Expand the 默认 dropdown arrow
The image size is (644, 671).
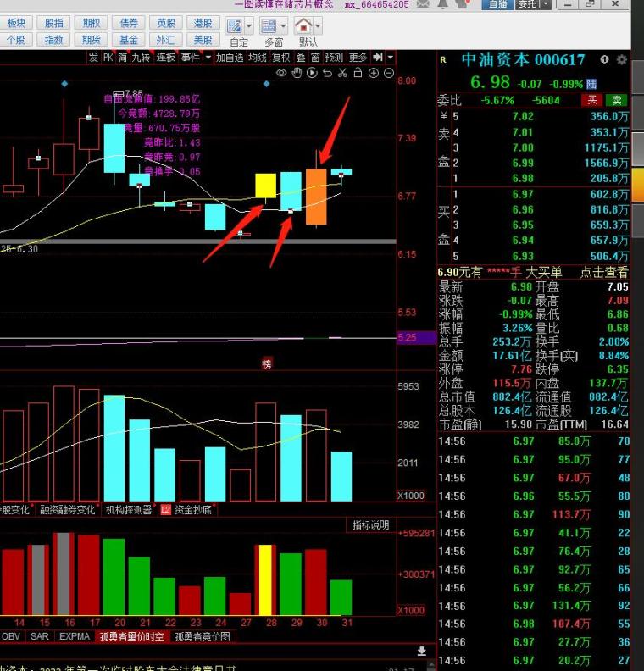coord(318,26)
